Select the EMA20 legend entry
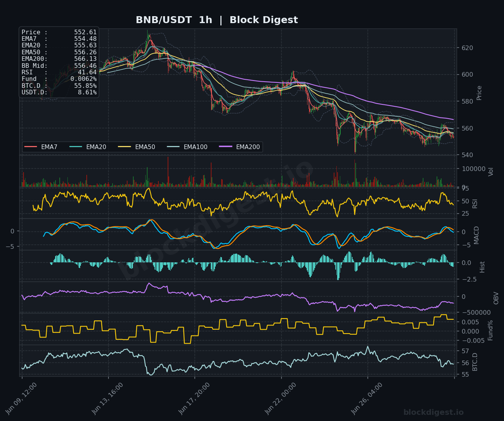This screenshot has width=504, height=421. coord(88,147)
